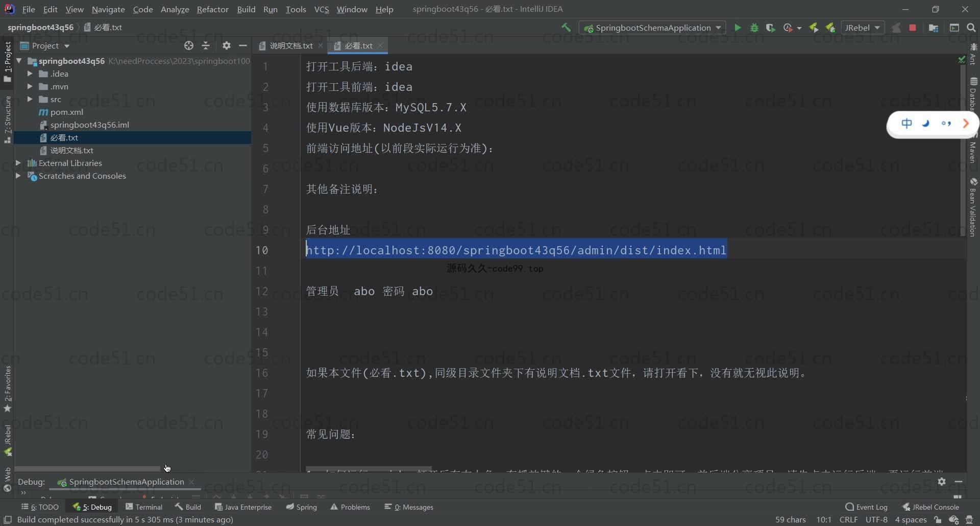Viewport: 980px width, 526px height.
Task: Open the Tools menu
Action: (296, 9)
